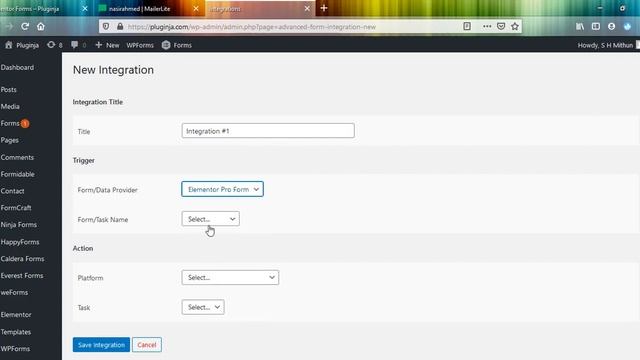Click the Integration #1 title field
640x360 pixels.
tap(268, 131)
